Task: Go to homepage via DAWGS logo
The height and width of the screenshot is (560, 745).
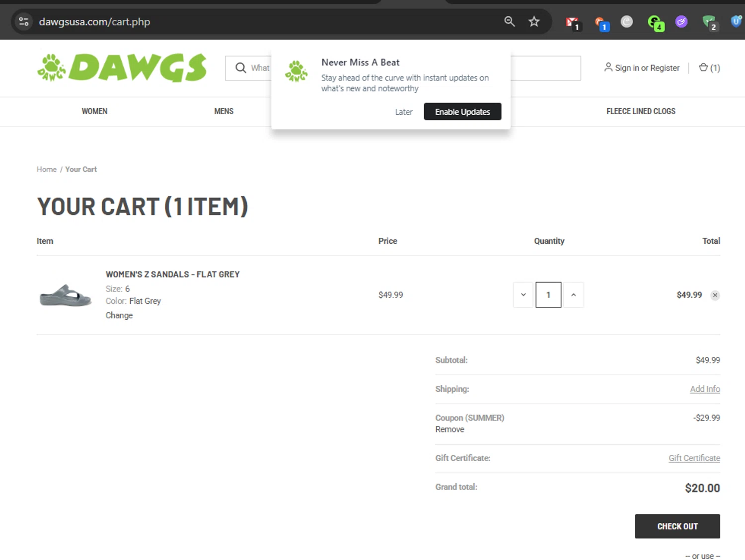Action: click(x=122, y=68)
